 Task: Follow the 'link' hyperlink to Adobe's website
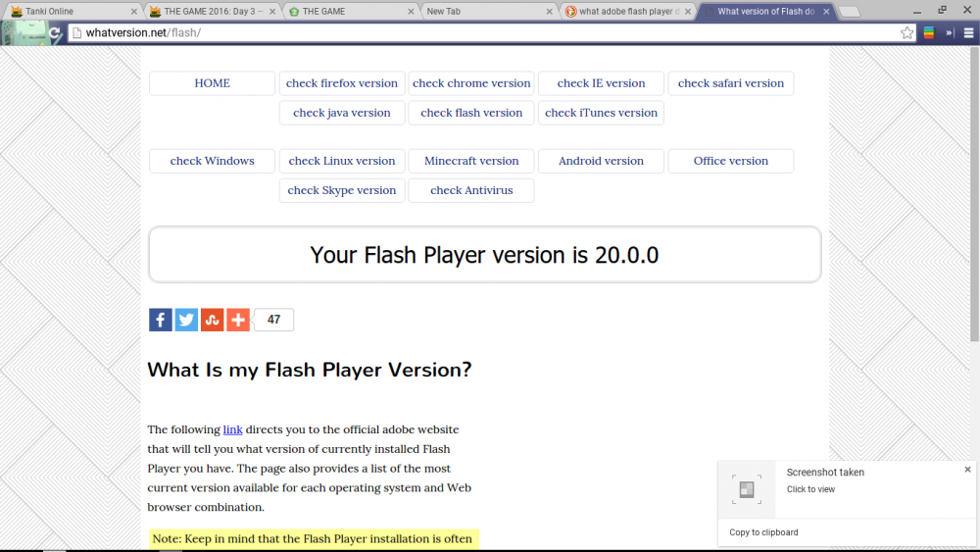[x=232, y=429]
